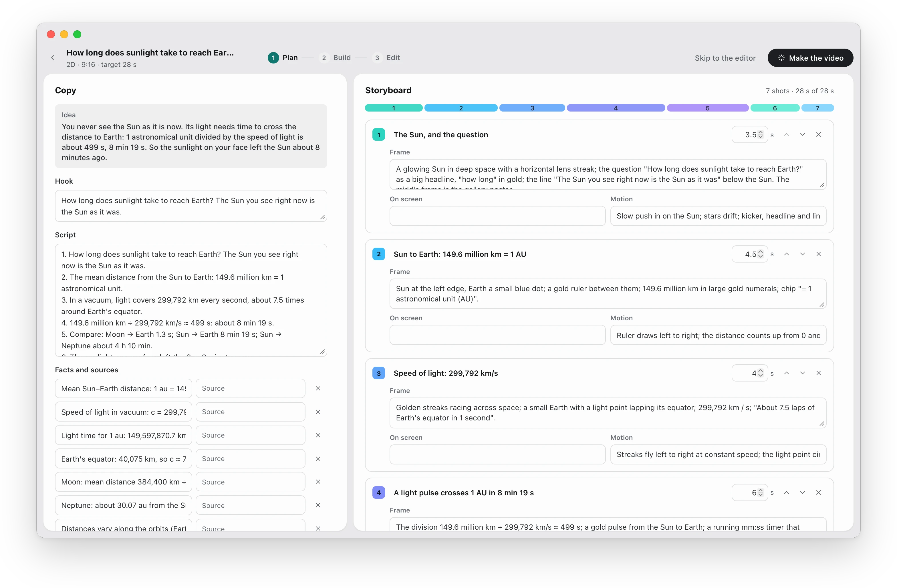Select timeline segment 1 in storyboard bar
The image size is (897, 588).
pos(394,108)
